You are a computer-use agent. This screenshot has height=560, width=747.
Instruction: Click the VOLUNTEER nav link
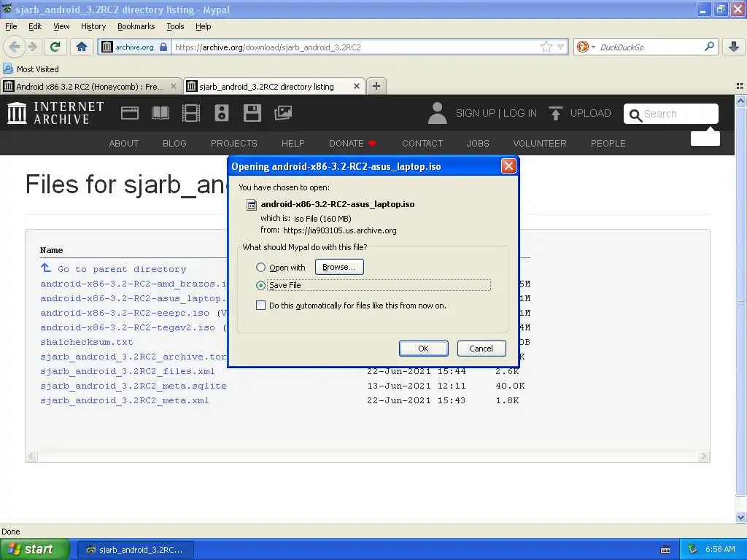click(540, 144)
